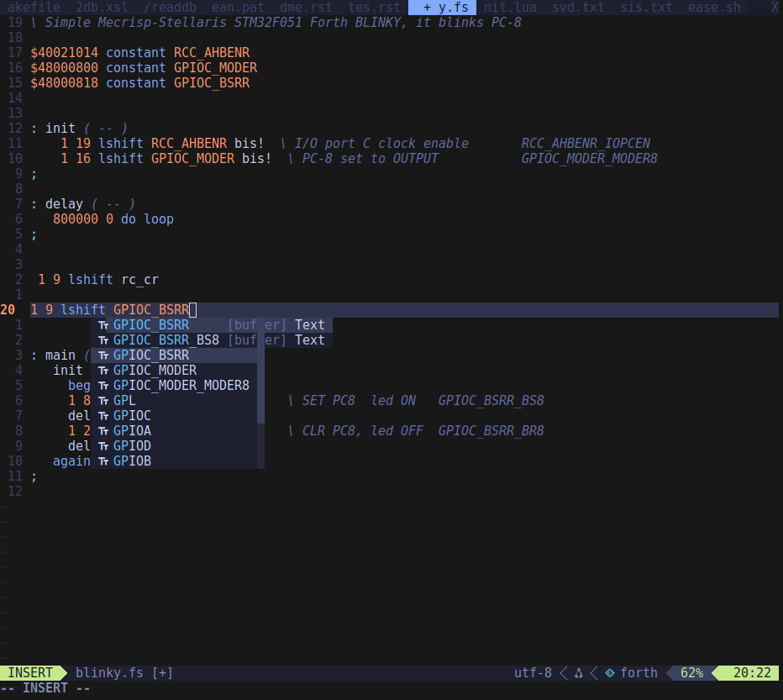The image size is (783, 700).
Task: Click the text-kind icon beside GPIOC_MODER_MODER8
Action: pos(103,386)
